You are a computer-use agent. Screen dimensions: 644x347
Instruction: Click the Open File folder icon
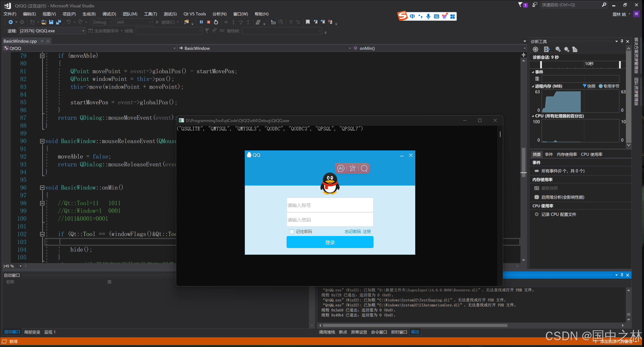44,22
